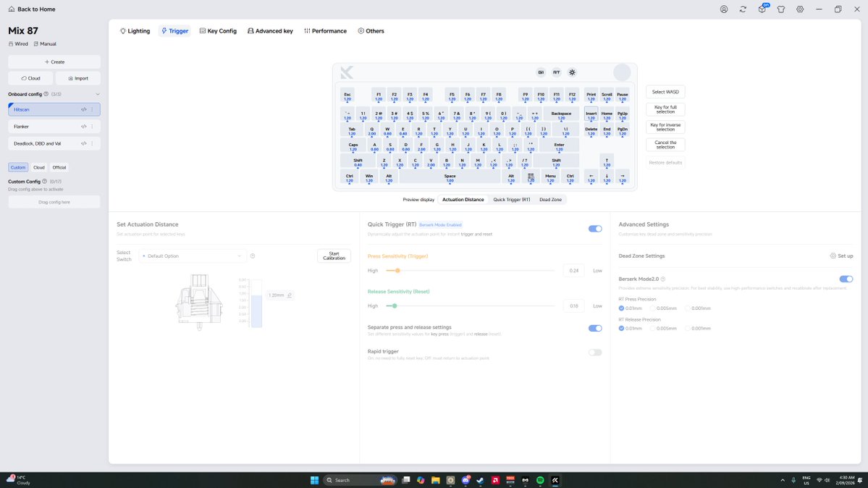Click the actuation distance vertical bar
The width and height of the screenshot is (868, 488).
pos(256,303)
